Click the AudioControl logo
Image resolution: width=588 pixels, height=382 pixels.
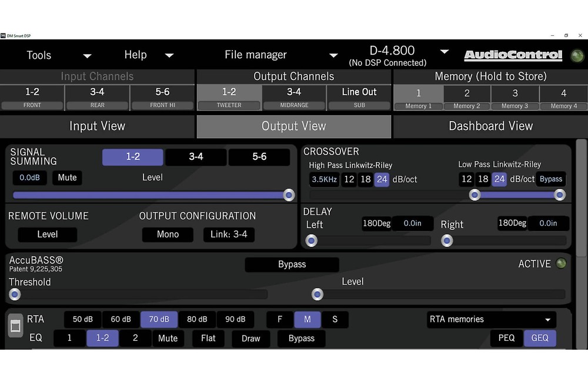tap(513, 55)
